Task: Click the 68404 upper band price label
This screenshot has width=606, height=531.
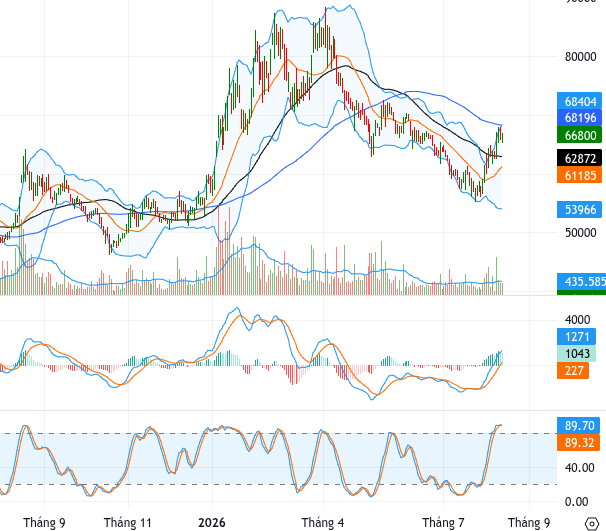Action: click(580, 101)
